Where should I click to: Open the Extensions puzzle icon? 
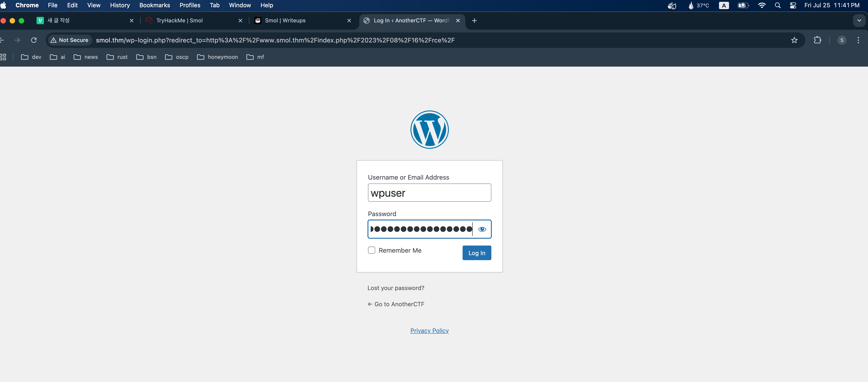817,40
